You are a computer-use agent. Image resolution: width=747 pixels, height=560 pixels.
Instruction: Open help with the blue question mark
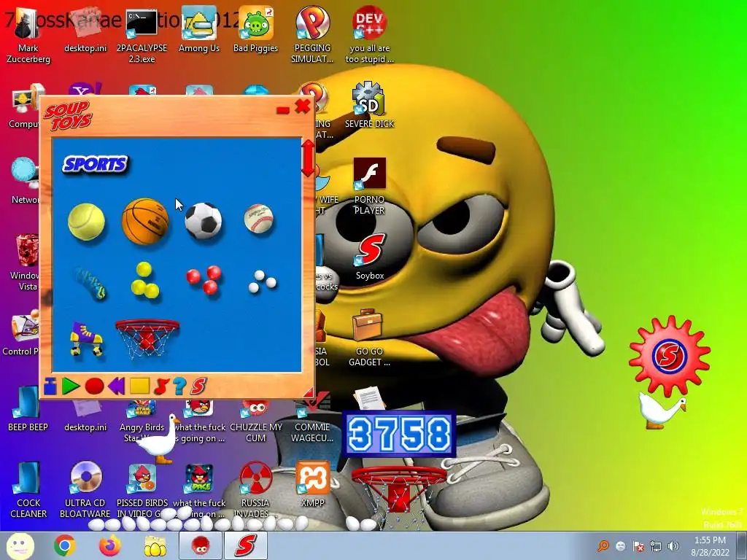179,386
